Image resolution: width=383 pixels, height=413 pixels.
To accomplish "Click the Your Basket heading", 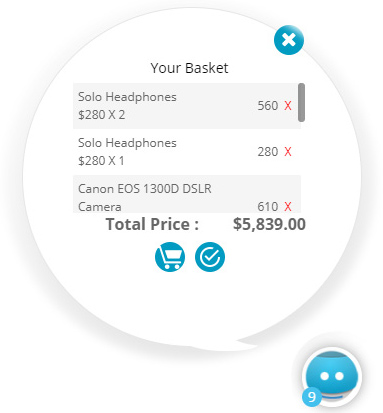I will coord(189,68).
